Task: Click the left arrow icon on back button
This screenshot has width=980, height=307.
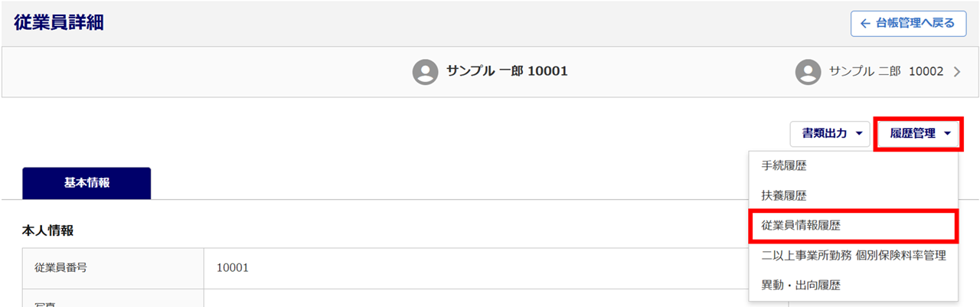Action: 865,23
